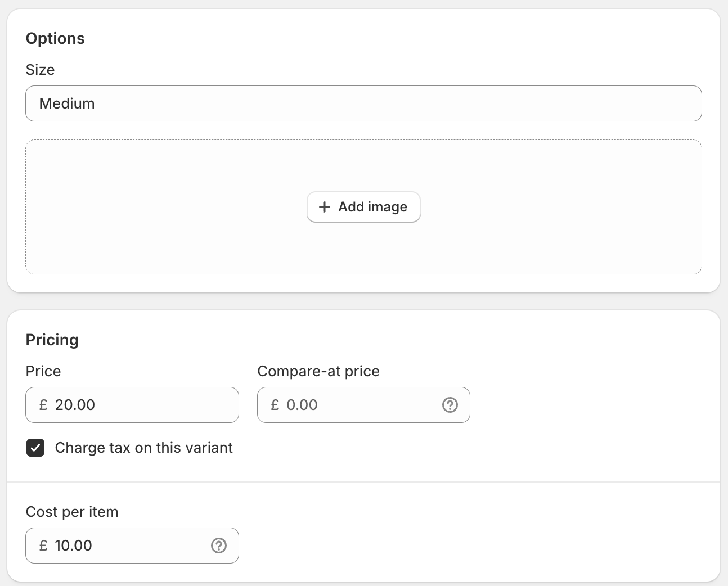Click the checkmark inside the tax checkbox
Screen dimensions: 728x586
click(35, 448)
